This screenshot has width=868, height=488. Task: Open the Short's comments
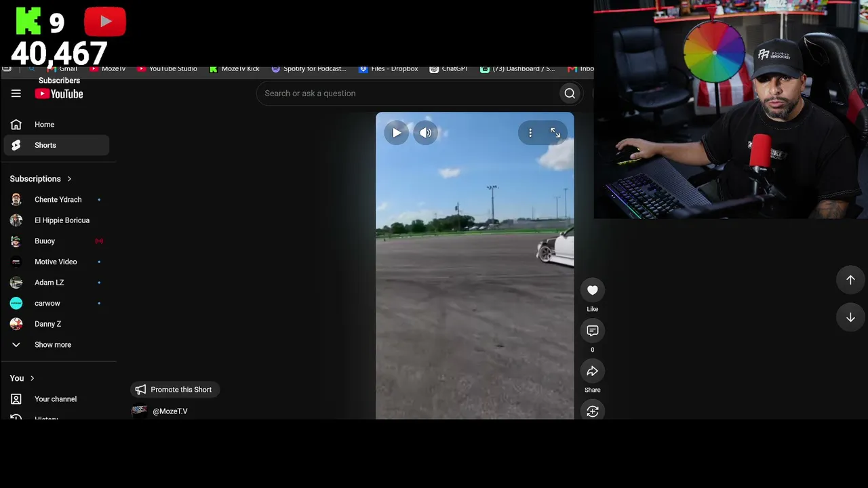click(x=593, y=331)
